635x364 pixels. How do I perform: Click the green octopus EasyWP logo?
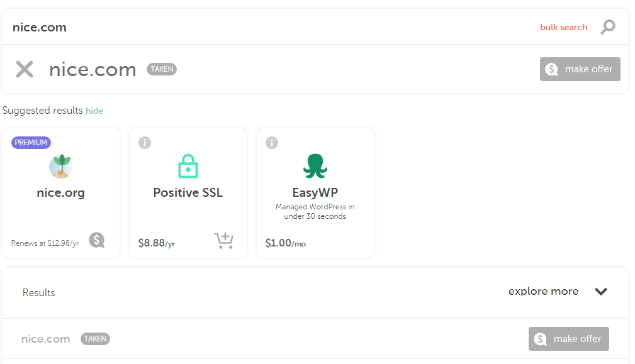(315, 166)
